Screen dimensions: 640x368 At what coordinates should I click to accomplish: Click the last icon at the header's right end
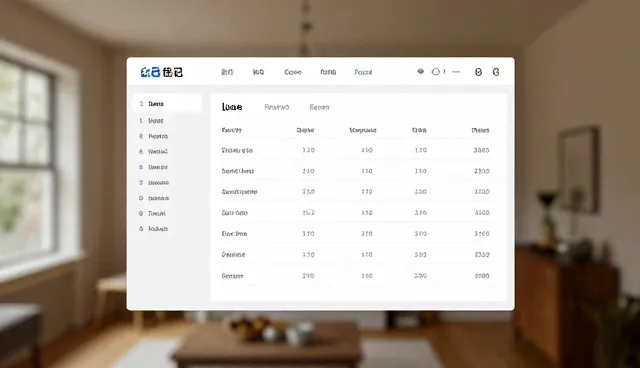click(x=496, y=72)
